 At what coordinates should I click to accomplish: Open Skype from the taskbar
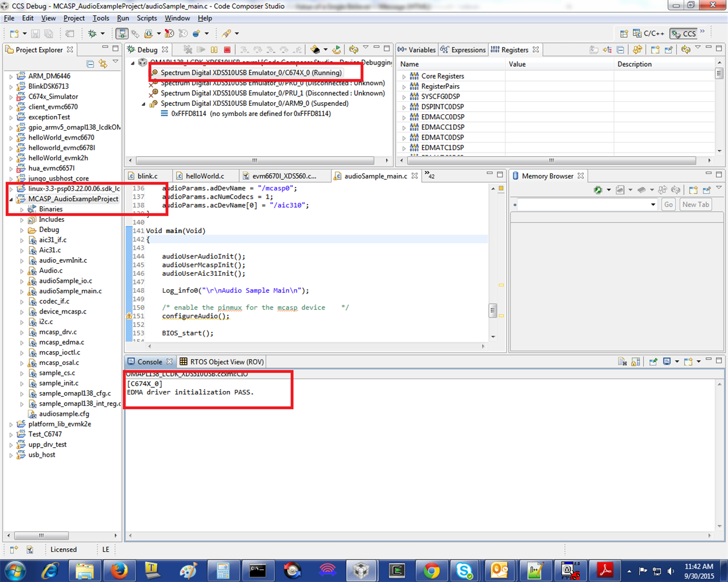(x=465, y=571)
